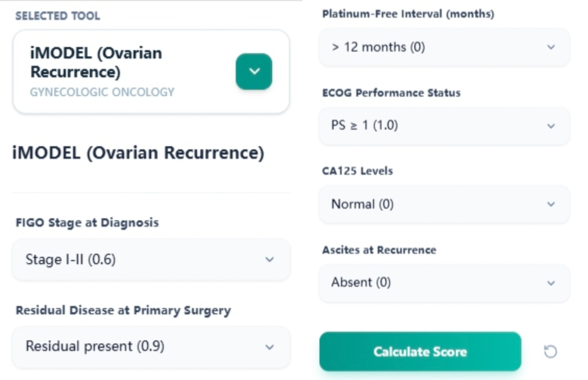
Task: Click the chevron arrow in ECOG Performance field
Action: click(551, 126)
